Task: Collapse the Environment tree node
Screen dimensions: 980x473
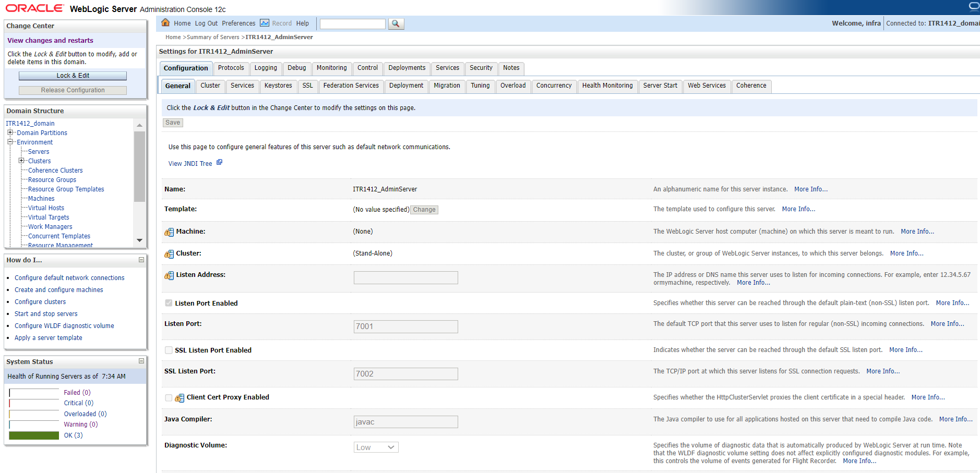Action: point(10,142)
